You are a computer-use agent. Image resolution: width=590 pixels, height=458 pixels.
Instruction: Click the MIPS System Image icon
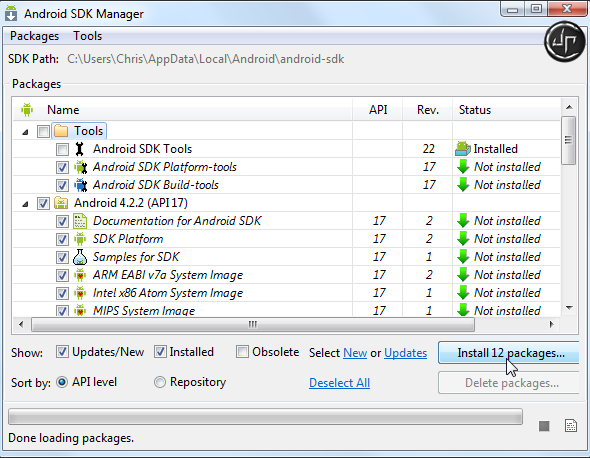(80, 310)
